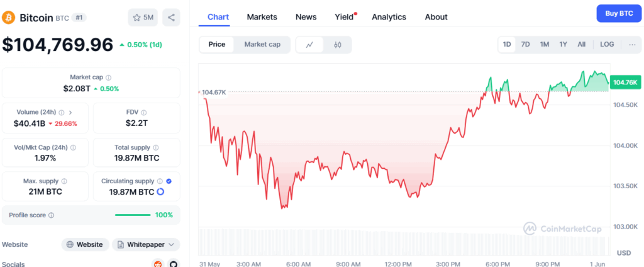Open the Bitcoin Website link

click(85, 244)
